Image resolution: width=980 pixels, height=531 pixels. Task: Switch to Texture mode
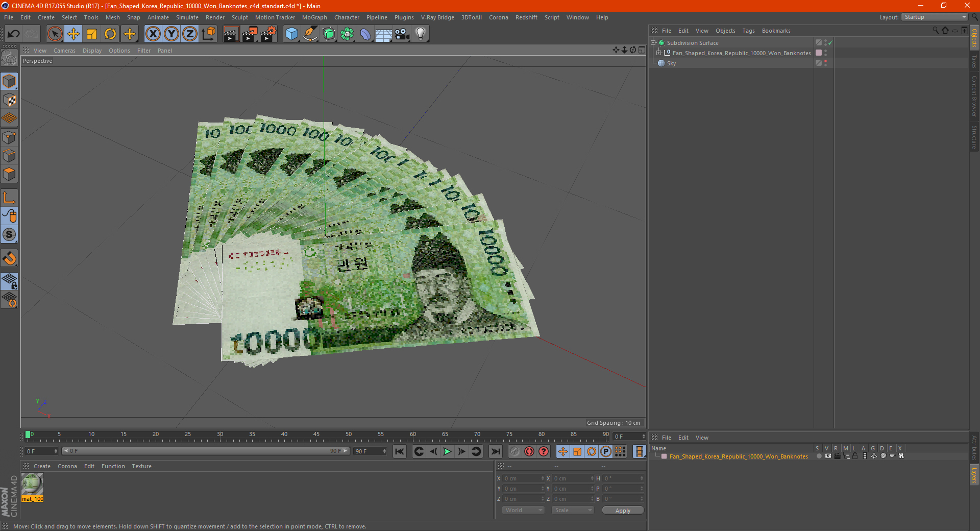(x=9, y=100)
